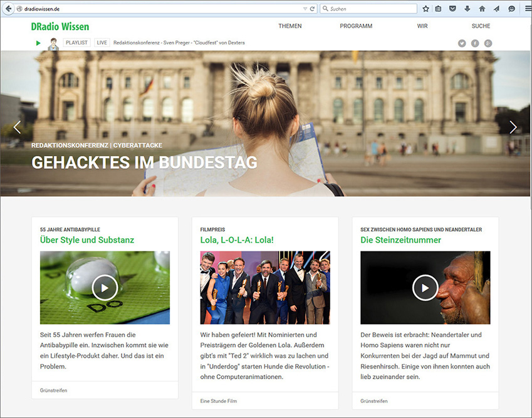Show bookmarks list icon

[x=439, y=9]
